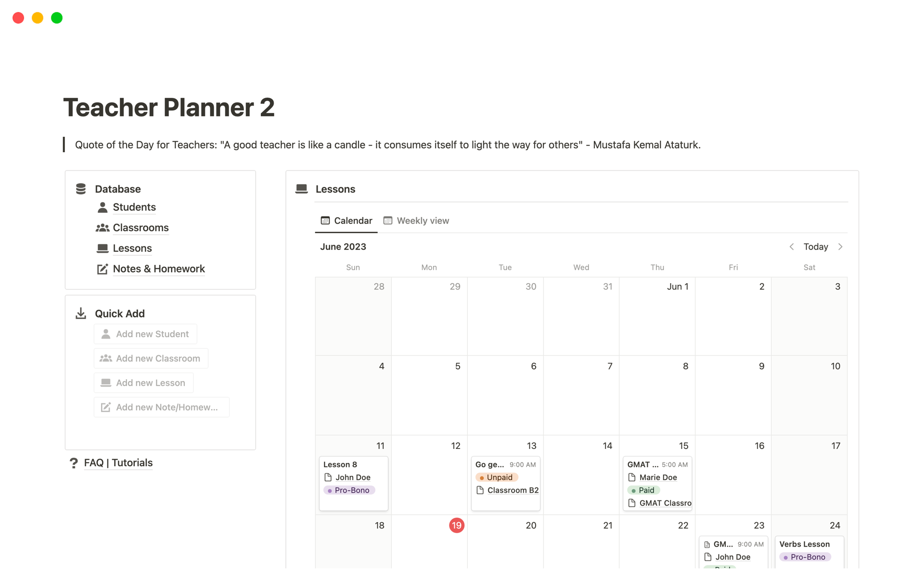924x578 pixels.
Task: Click the pencil icon next to Notes & Homework
Action: [102, 269]
